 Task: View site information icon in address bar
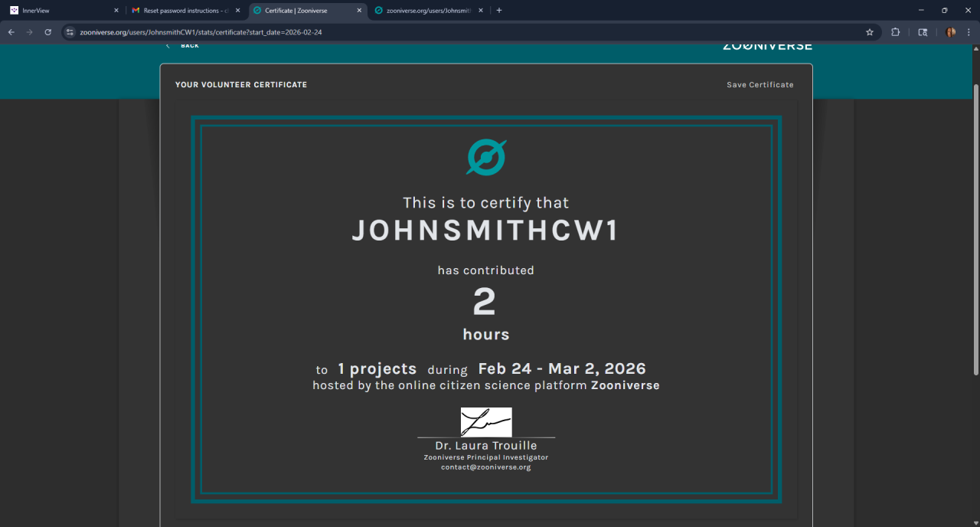(x=70, y=32)
